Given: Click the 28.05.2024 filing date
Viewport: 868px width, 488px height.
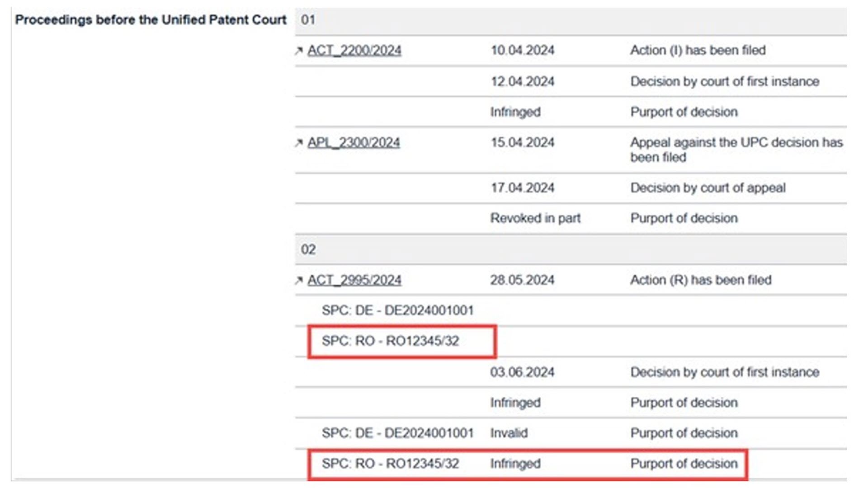Looking at the screenshot, I should tap(522, 280).
